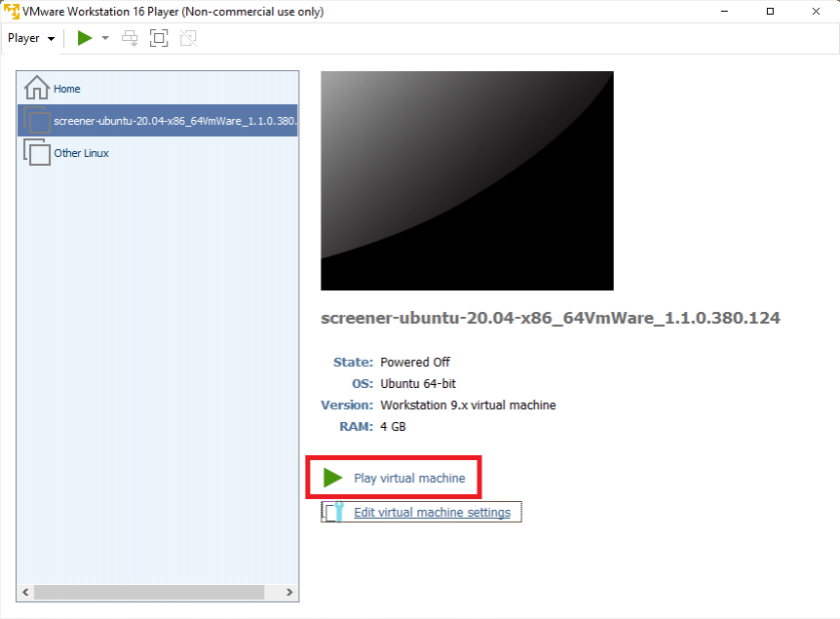Select the Other Linux virtual machine

click(81, 153)
